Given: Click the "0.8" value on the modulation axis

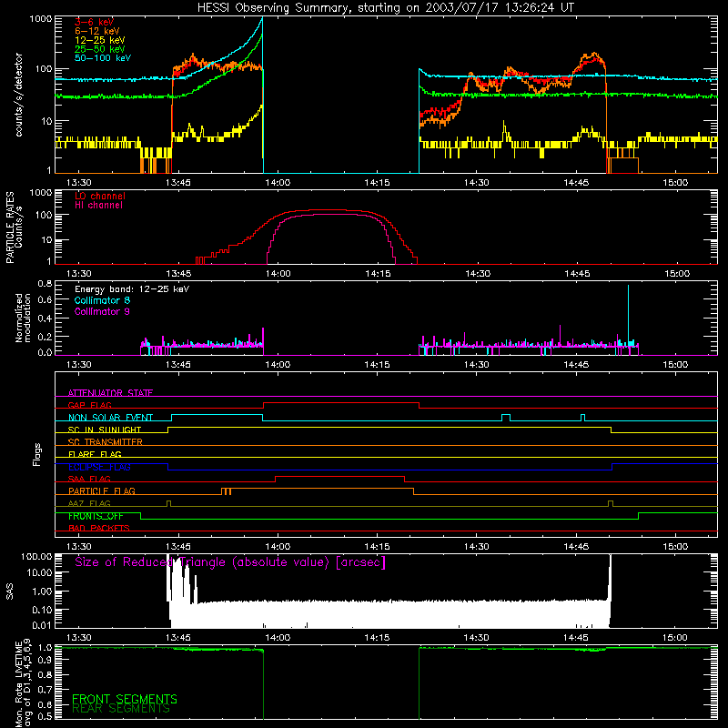Looking at the screenshot, I should (45, 283).
